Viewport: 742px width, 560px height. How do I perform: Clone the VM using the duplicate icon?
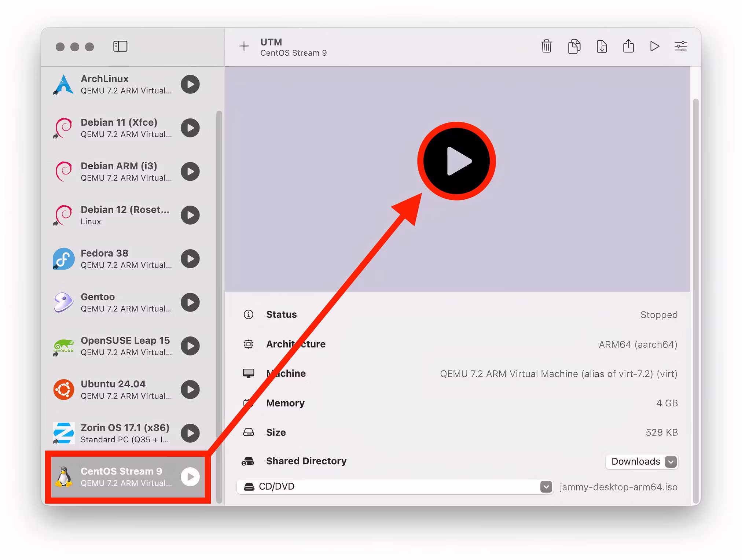tap(574, 47)
